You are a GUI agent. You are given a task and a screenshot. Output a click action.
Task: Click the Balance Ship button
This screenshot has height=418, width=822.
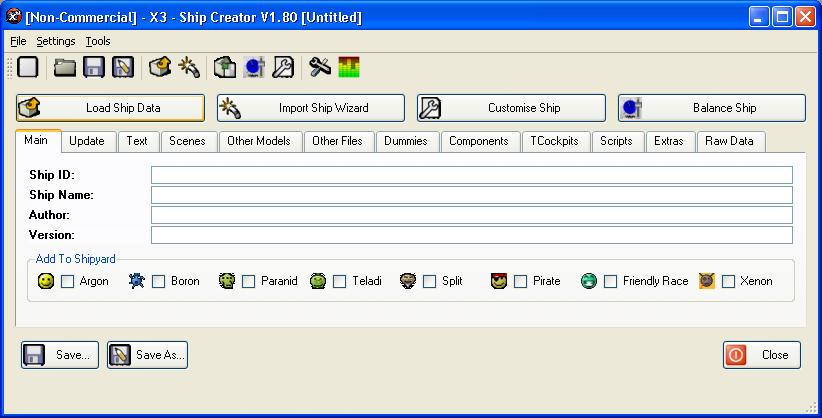[x=712, y=108]
